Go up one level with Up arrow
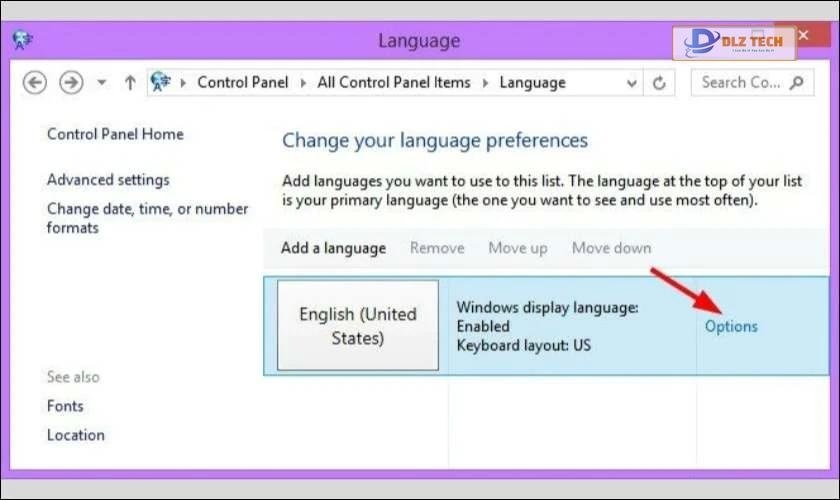Screen dimensions: 840x500 pos(129,83)
